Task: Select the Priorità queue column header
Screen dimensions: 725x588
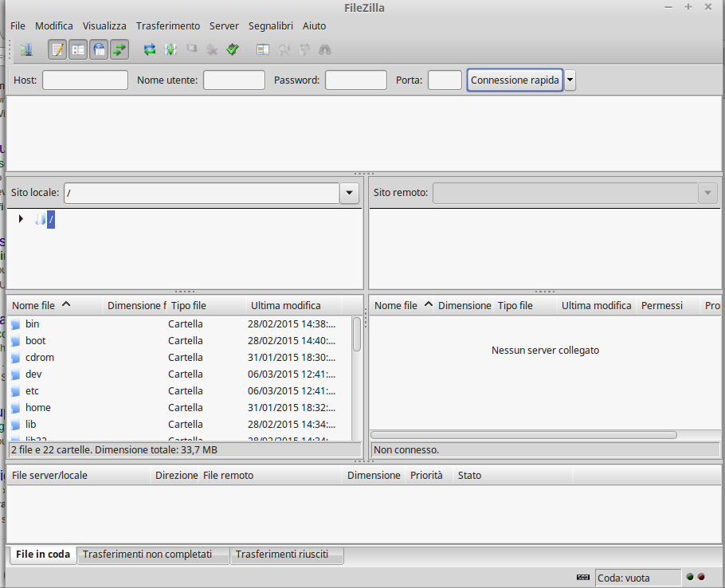Action: pos(429,475)
